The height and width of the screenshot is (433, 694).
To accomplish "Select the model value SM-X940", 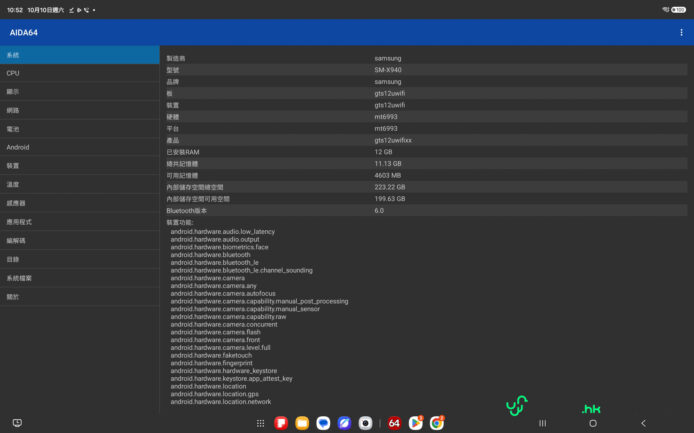I will point(388,70).
